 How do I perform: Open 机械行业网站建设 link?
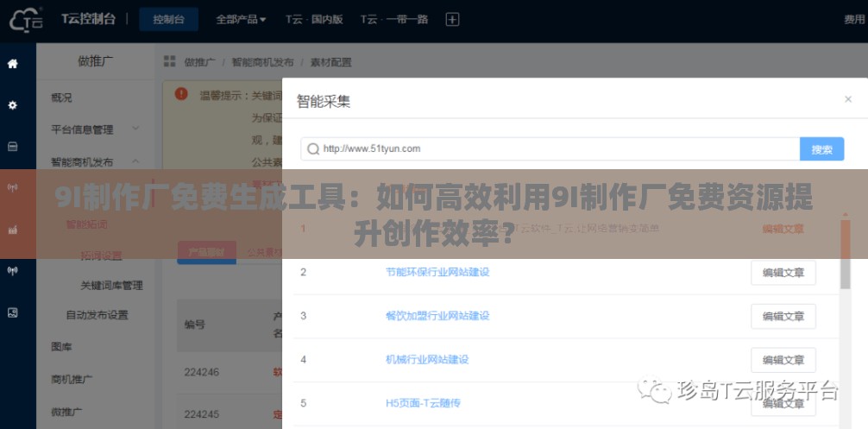427,359
